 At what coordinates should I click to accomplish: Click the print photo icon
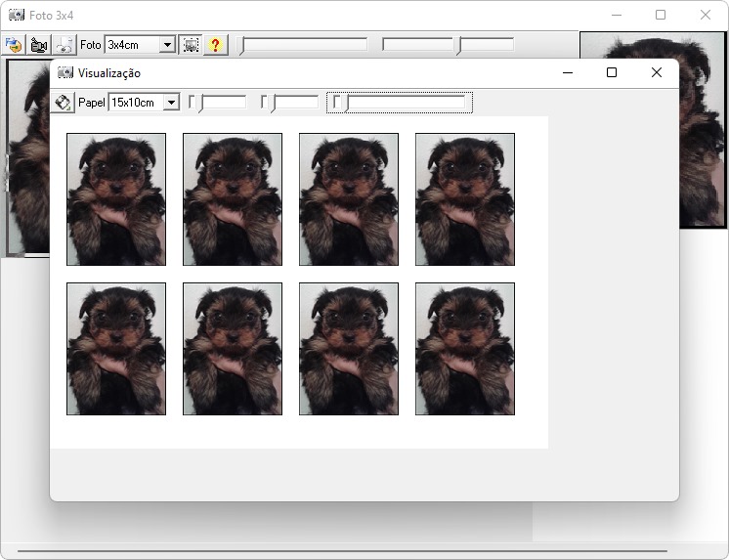[64, 45]
